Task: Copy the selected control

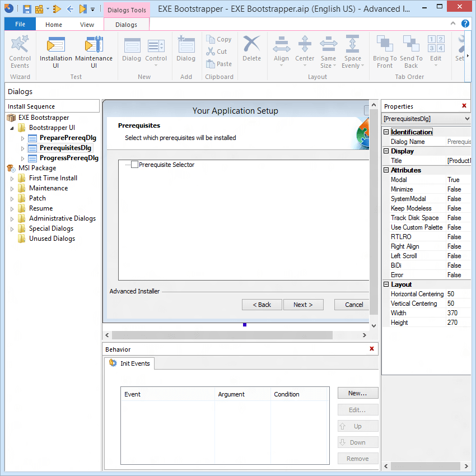Action: tap(219, 39)
